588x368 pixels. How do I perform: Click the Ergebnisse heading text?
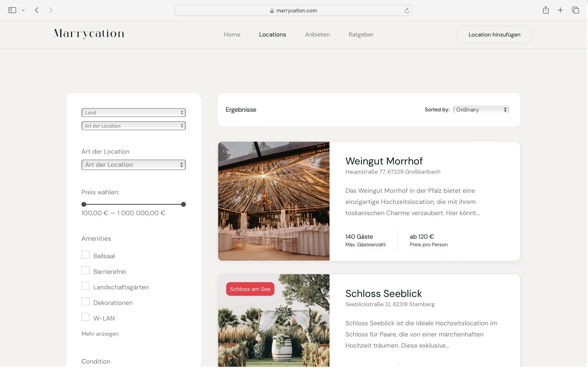point(241,110)
